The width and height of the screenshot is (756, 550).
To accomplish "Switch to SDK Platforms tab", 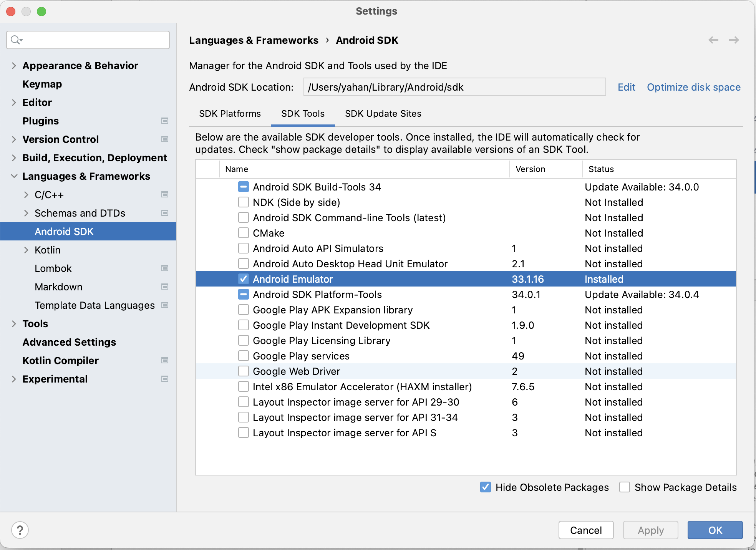I will (x=230, y=114).
